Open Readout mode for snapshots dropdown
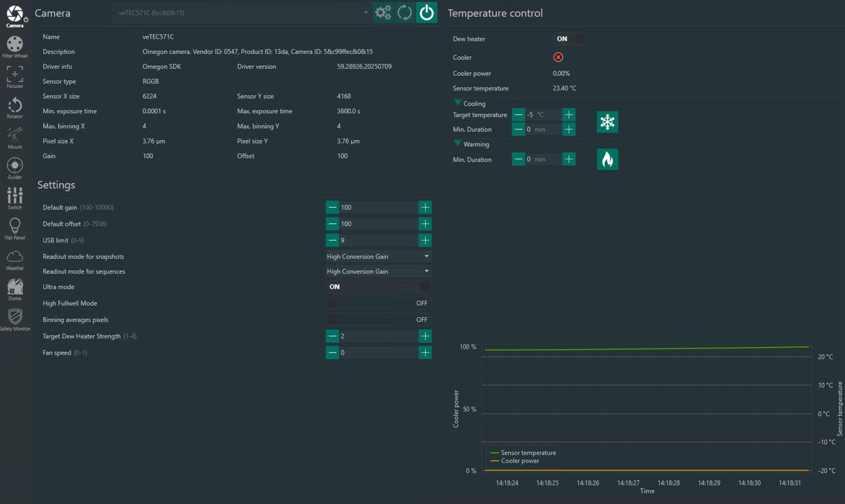Image resolution: width=845 pixels, height=504 pixels. 378,256
